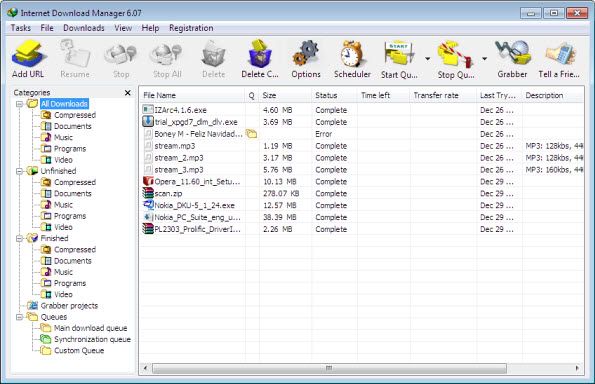This screenshot has width=595, height=384.
Task: Select the trial_xpgd7_dlm_dlv.exe download
Action: pyautogui.click(x=362, y=122)
